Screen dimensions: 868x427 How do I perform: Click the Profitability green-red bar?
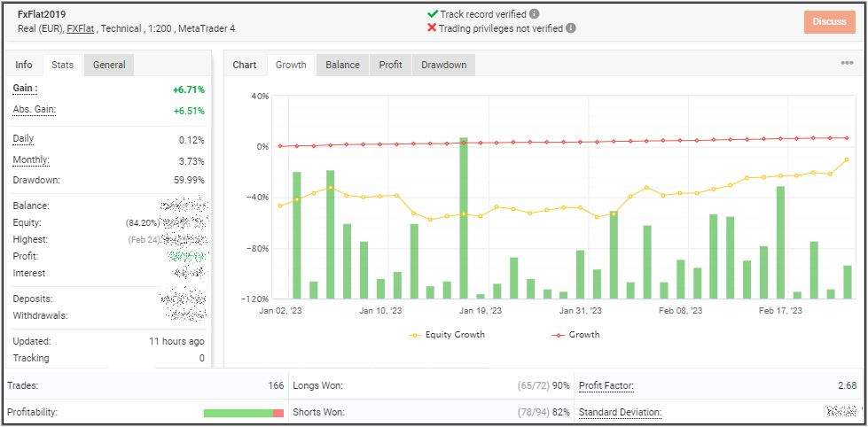(243, 413)
